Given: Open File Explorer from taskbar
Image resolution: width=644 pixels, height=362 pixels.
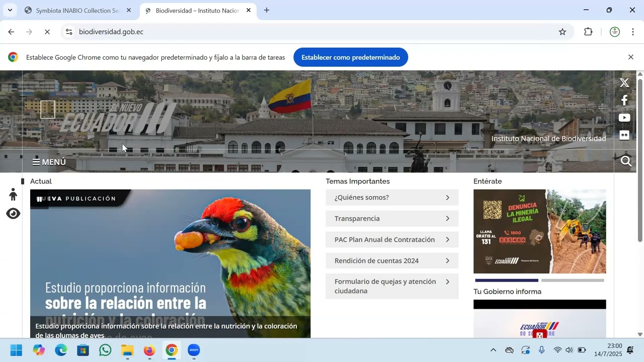Looking at the screenshot, I should click(x=127, y=350).
